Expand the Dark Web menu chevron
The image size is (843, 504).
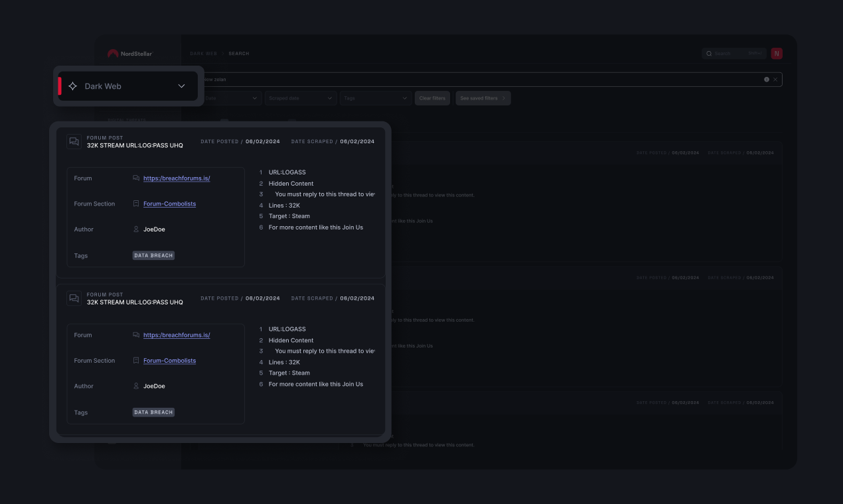(181, 86)
